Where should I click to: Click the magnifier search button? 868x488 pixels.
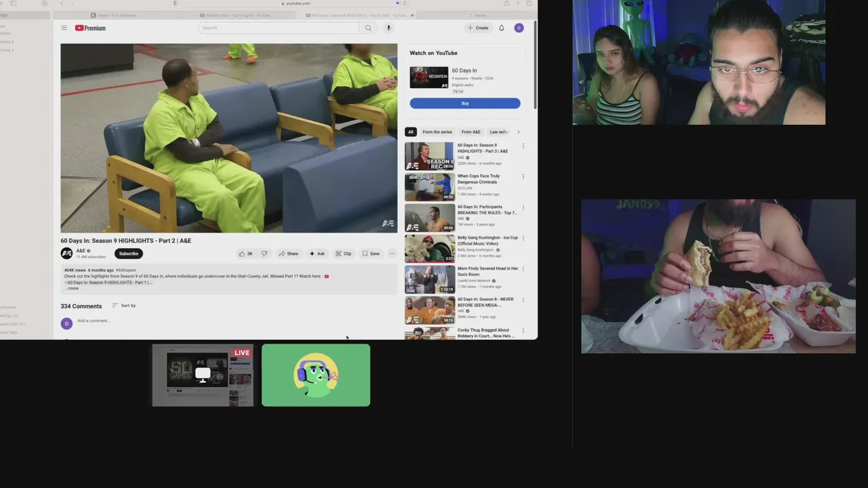tap(368, 28)
